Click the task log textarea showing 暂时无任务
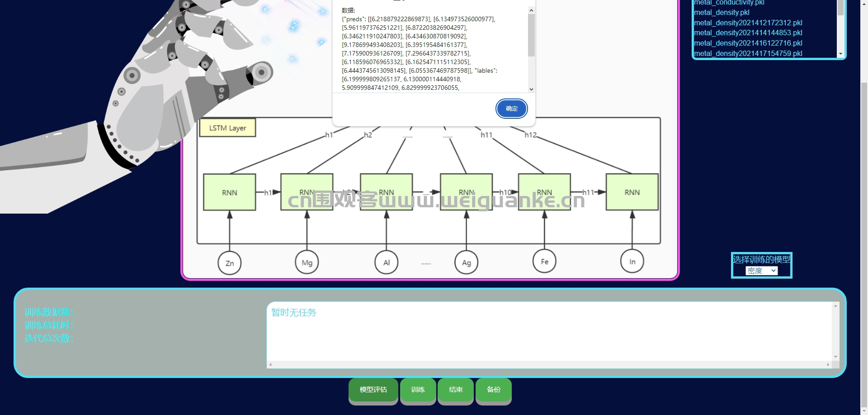Image resolution: width=868 pixels, height=415 pixels. tap(549, 331)
